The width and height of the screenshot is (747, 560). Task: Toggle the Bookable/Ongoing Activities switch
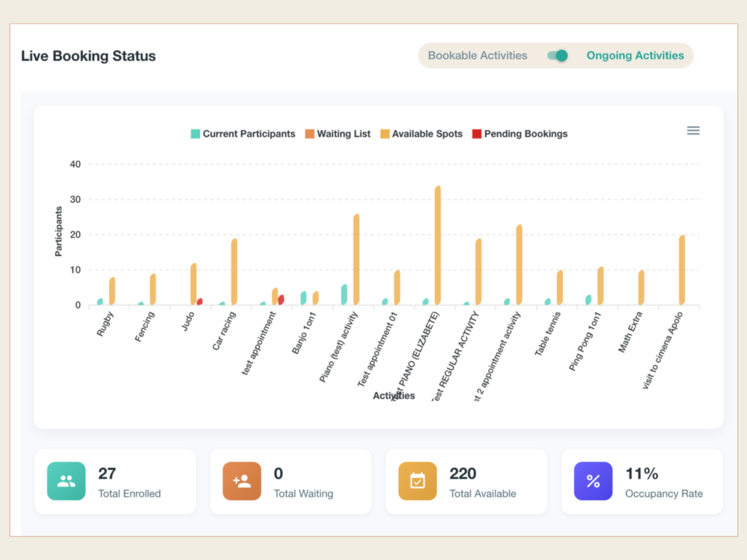tap(556, 55)
